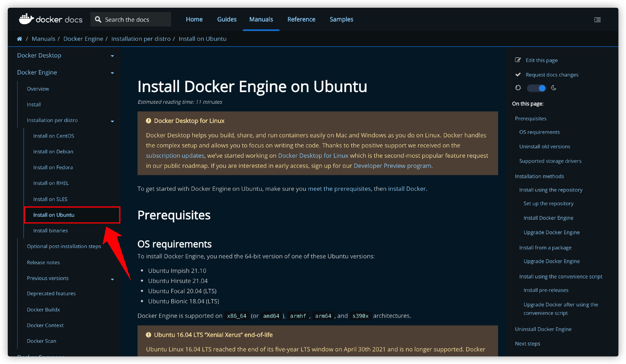The image size is (626, 364).
Task: Click the Request docs changes checkmark icon
Action: (518, 74)
